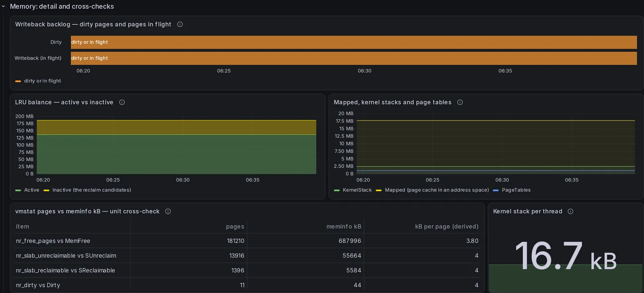Click blue PageTables legend color swatch
The image size is (644, 293).
[x=496, y=190]
